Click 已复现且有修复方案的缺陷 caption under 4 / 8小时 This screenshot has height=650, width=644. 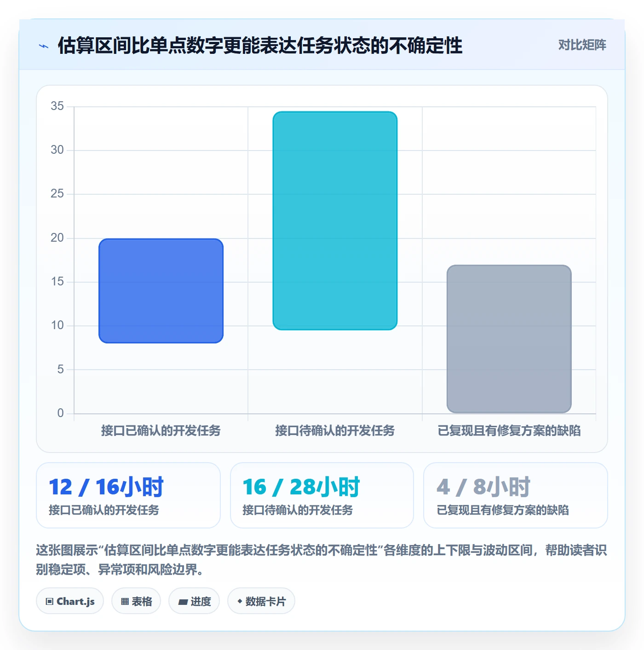click(x=503, y=510)
